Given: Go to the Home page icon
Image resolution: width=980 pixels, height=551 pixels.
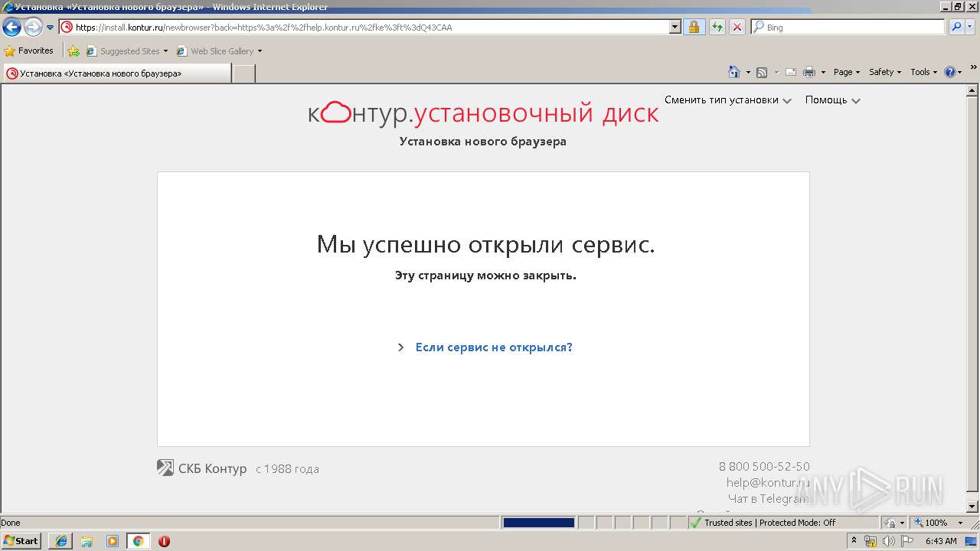Looking at the screenshot, I should [734, 72].
